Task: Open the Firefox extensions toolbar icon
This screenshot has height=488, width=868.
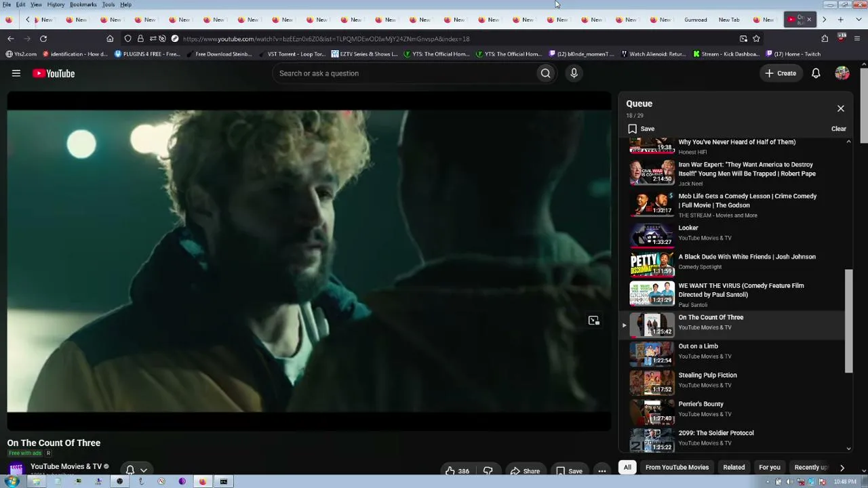Action: 825,39
